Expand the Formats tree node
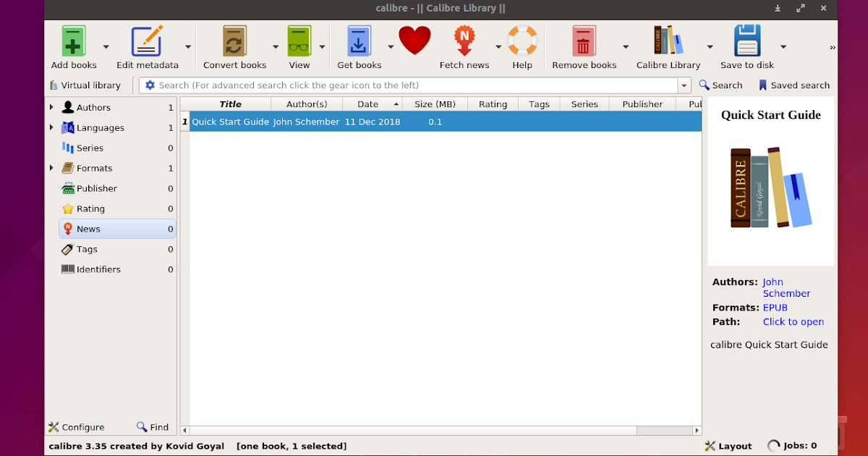The image size is (868, 456). pyautogui.click(x=51, y=168)
